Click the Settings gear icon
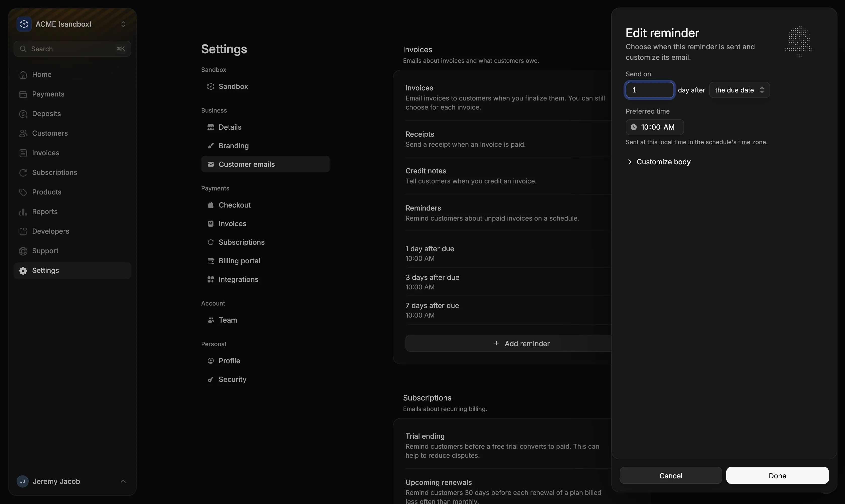845x504 pixels. [x=23, y=271]
